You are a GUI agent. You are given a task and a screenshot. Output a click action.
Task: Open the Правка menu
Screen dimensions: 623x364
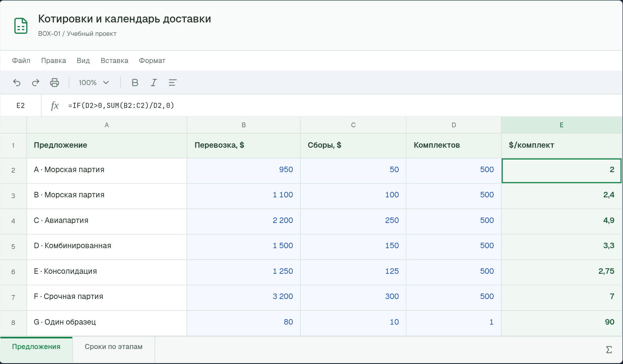(54, 61)
